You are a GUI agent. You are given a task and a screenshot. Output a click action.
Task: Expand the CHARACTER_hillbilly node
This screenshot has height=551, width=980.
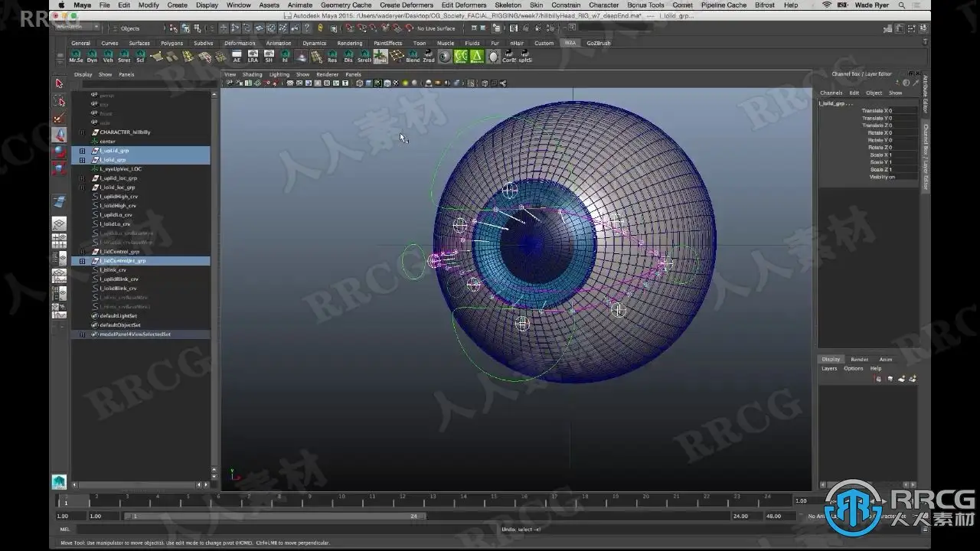(82, 132)
